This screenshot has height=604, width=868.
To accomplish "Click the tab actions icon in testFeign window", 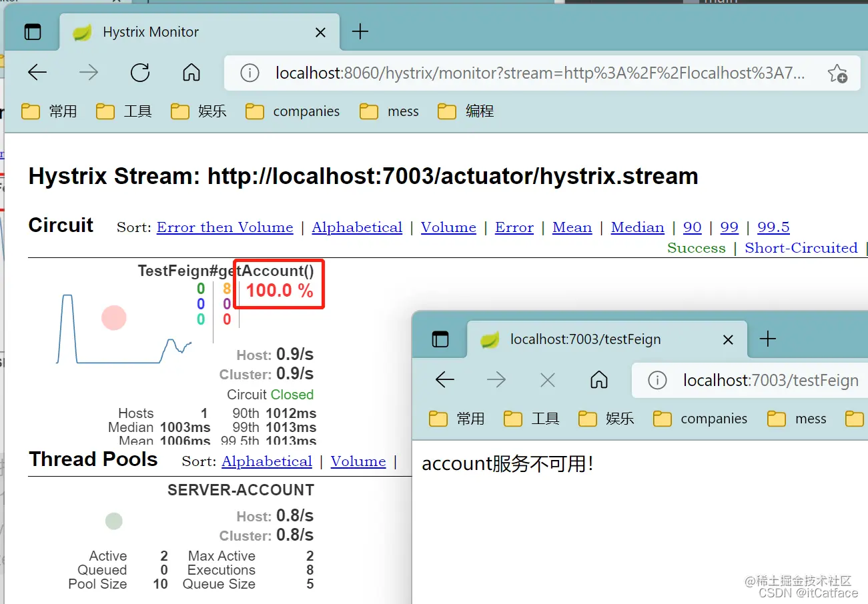I will coord(440,339).
